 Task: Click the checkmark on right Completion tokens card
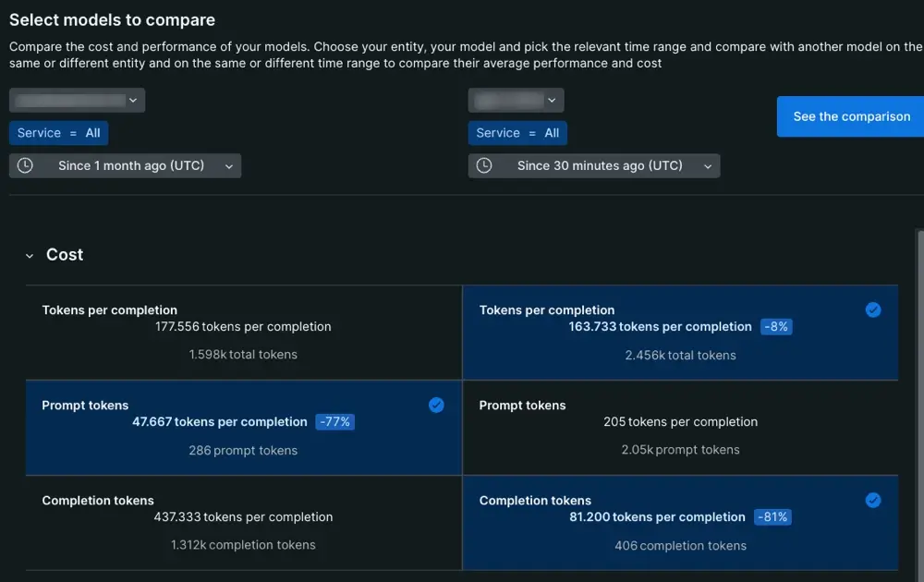(873, 501)
